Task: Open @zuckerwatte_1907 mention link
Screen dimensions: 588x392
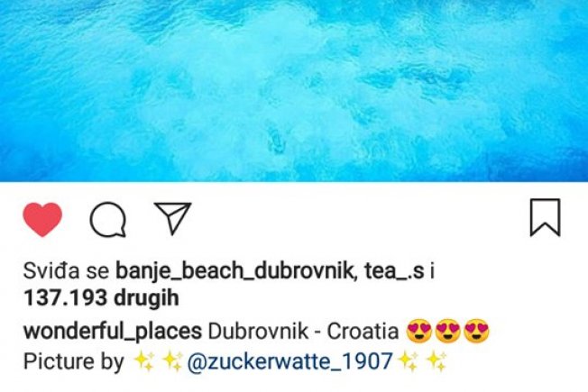Action: [289, 362]
